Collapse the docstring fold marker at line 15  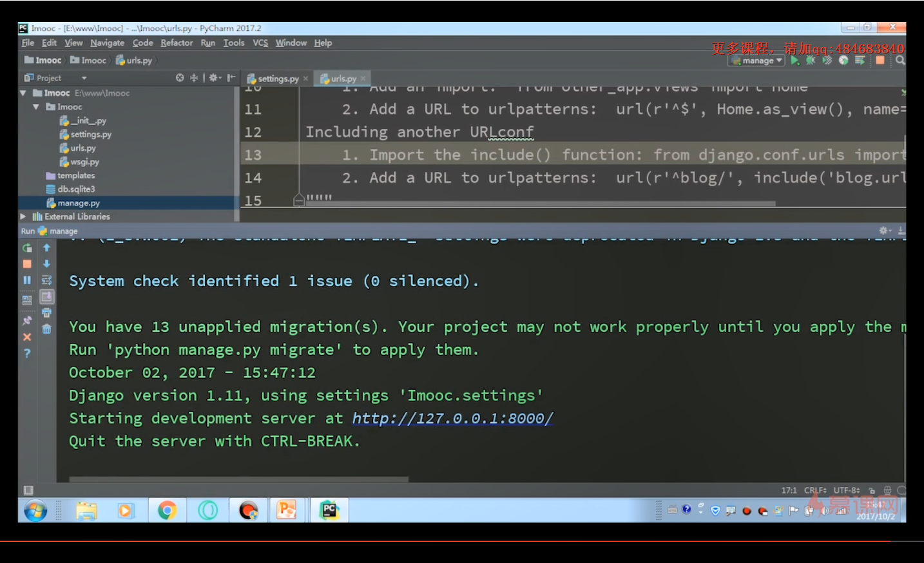(x=299, y=200)
